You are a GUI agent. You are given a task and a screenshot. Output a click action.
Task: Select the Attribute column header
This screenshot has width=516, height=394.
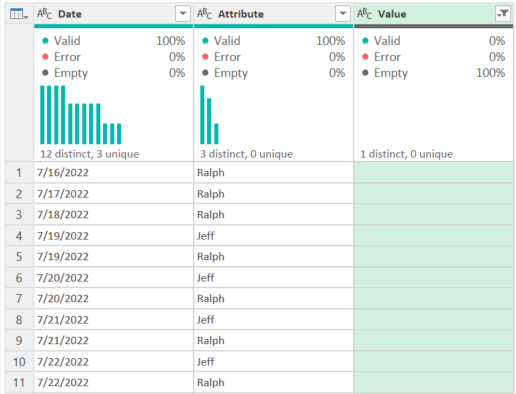[273, 14]
